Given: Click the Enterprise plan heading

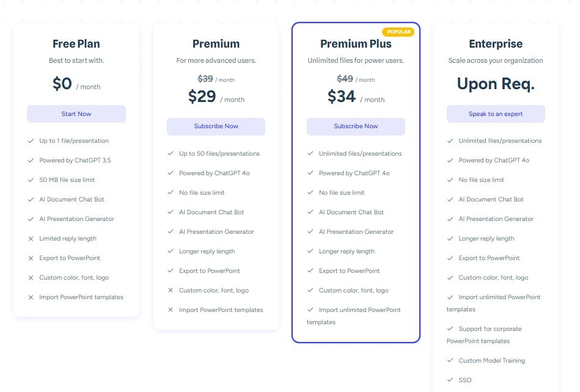Looking at the screenshot, I should click(x=496, y=44).
